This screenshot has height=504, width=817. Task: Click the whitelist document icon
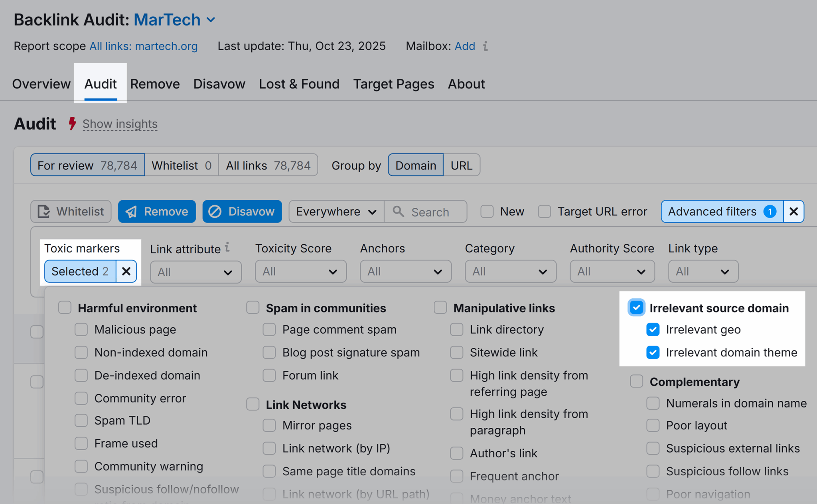coord(44,211)
